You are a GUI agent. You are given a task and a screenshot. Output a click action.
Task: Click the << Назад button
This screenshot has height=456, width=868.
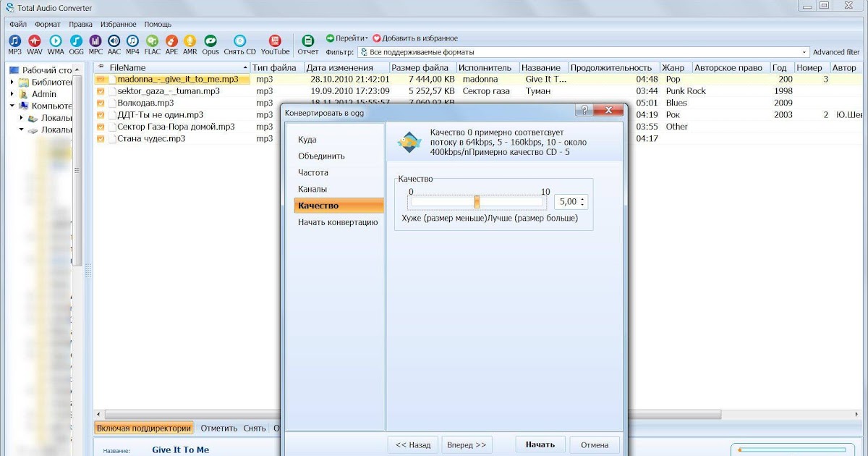[x=413, y=445]
